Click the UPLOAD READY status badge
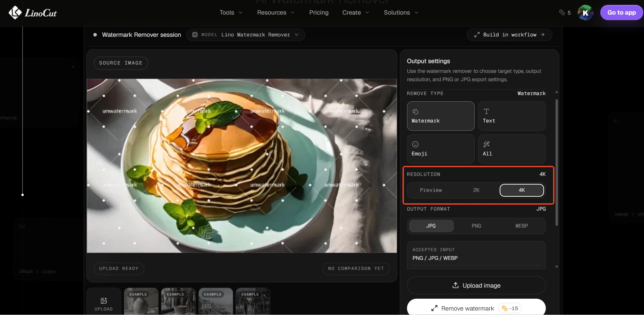The image size is (644, 315). tap(119, 269)
